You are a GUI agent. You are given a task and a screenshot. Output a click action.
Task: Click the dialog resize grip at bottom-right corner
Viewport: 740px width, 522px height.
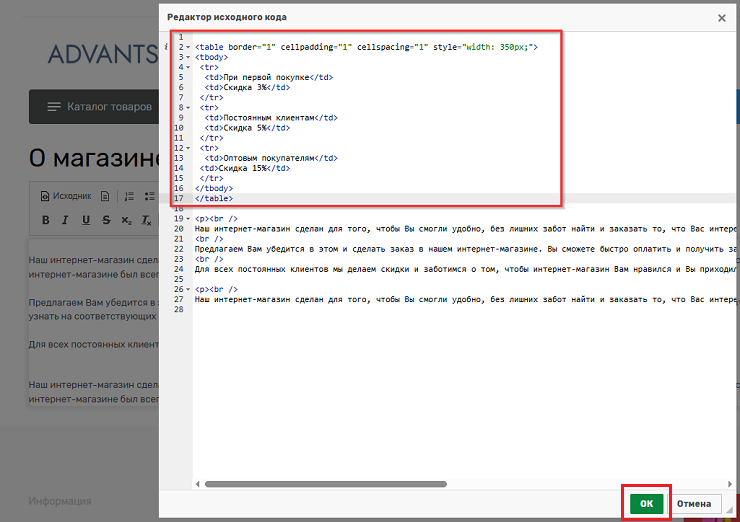tap(733, 515)
